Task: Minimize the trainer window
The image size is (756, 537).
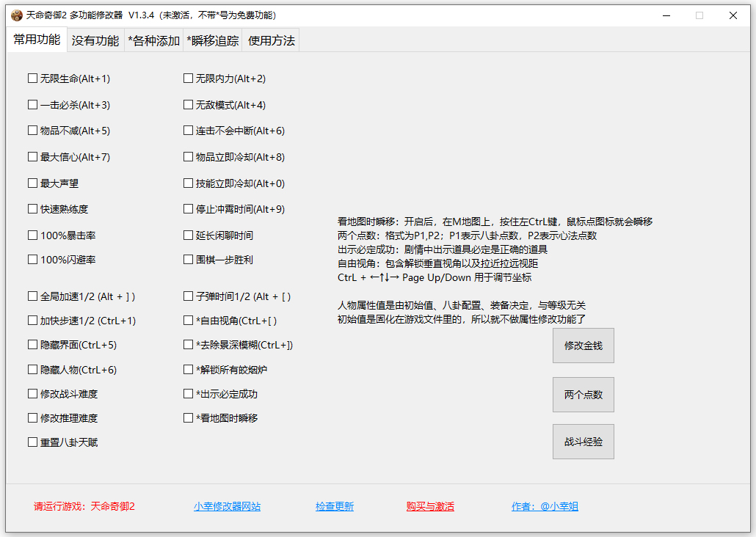Action: [x=666, y=15]
